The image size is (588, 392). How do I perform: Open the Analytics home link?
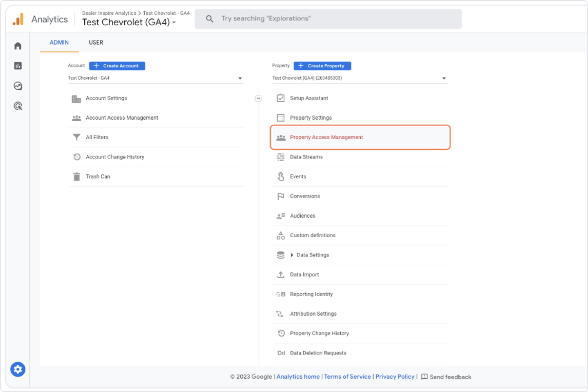coord(298,377)
